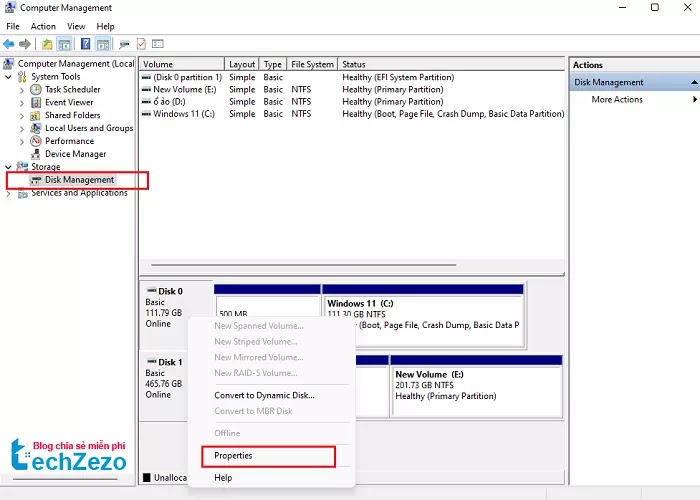
Task: Click the Forward arrow toolbar icon
Action: [25, 44]
